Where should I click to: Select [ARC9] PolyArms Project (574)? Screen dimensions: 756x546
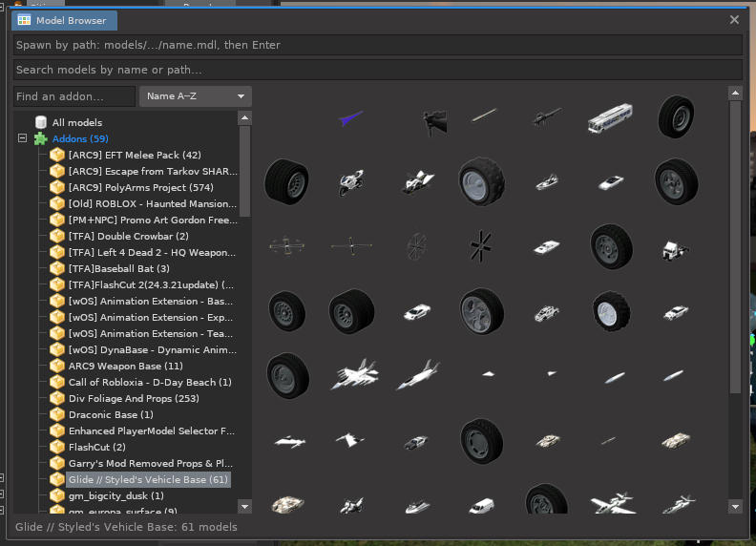click(140, 188)
